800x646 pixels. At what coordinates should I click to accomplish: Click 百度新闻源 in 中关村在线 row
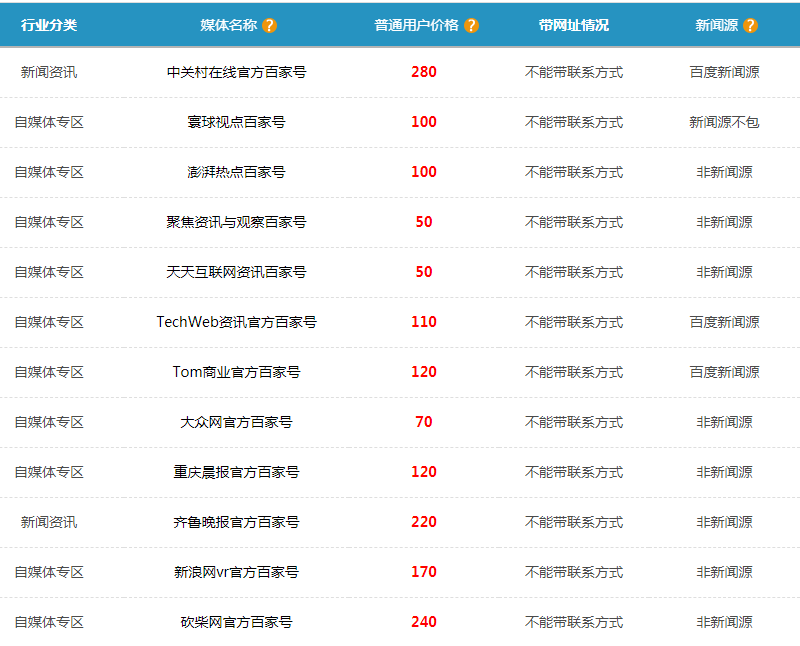724,72
